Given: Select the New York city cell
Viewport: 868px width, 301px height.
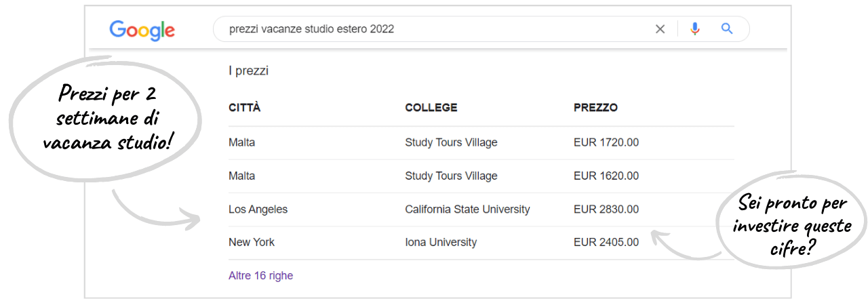Looking at the screenshot, I should click(x=252, y=242).
